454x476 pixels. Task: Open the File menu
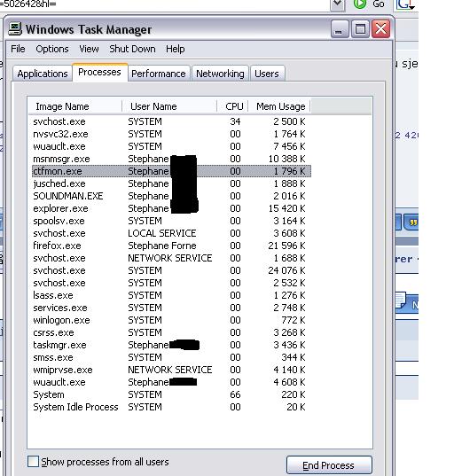(x=18, y=49)
